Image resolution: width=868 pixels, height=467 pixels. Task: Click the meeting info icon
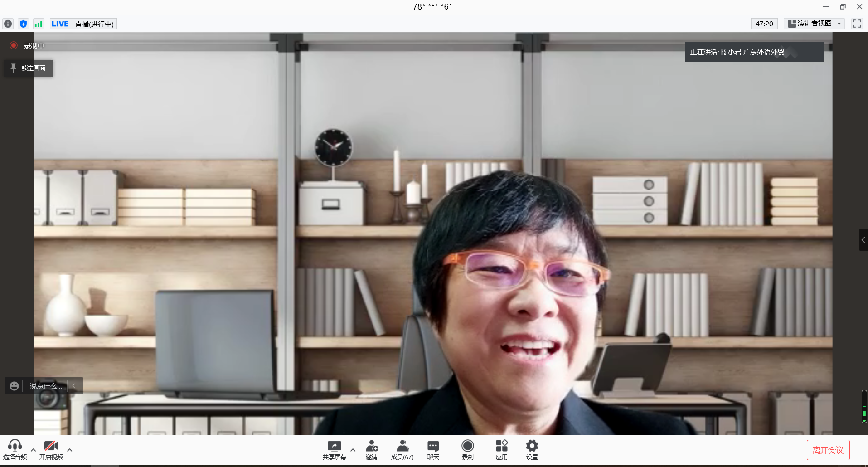pos(8,24)
